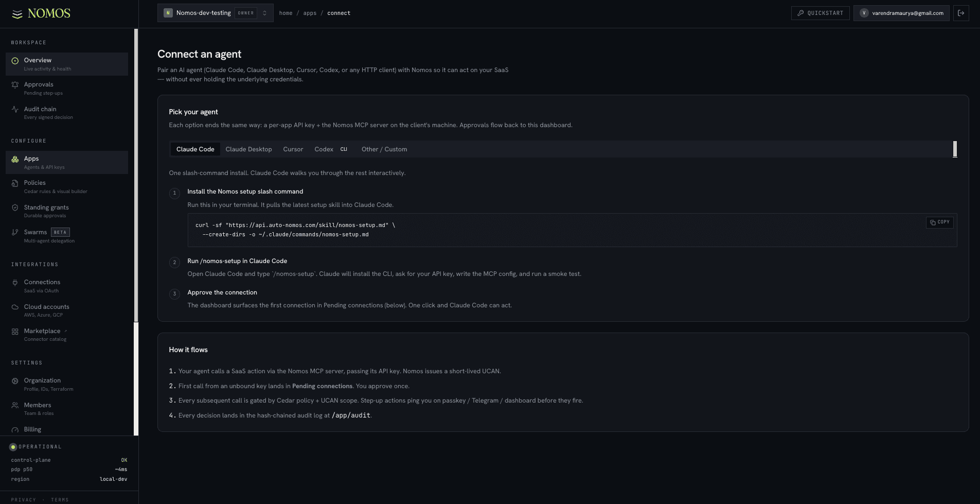This screenshot has height=504, width=980.
Task: Open the Overview sidebar icon
Action: pyautogui.click(x=15, y=61)
